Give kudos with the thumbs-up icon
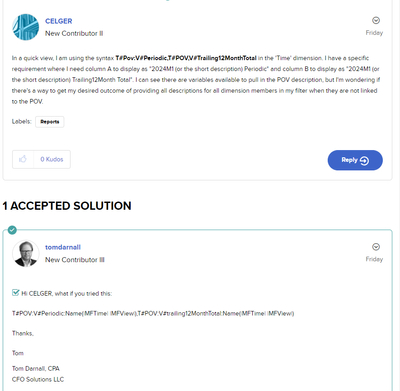The image size is (400, 391). coord(23,159)
